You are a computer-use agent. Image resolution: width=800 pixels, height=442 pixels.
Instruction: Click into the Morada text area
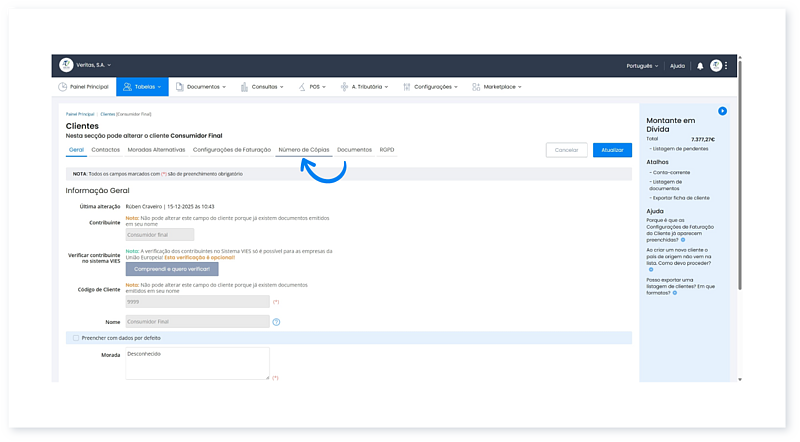pos(197,362)
